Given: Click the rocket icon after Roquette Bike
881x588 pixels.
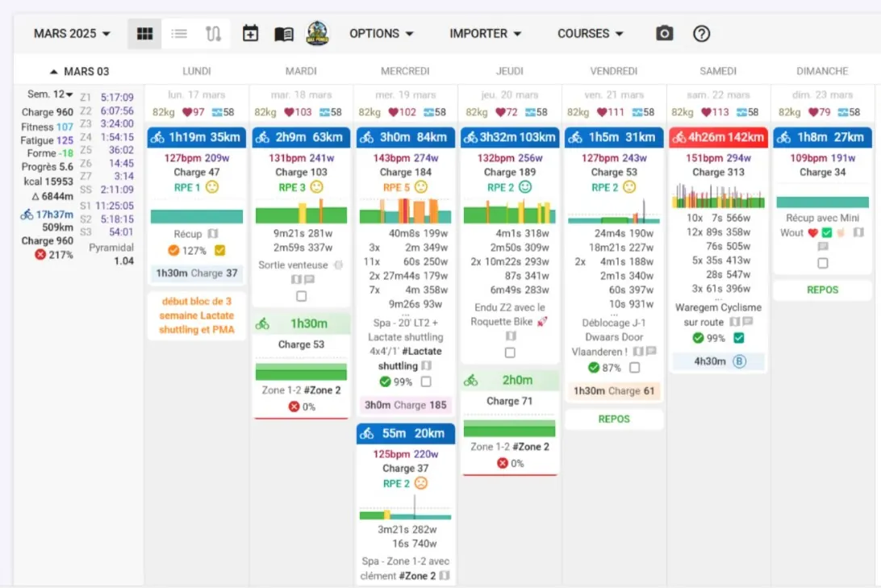Looking at the screenshot, I should 541,321.
